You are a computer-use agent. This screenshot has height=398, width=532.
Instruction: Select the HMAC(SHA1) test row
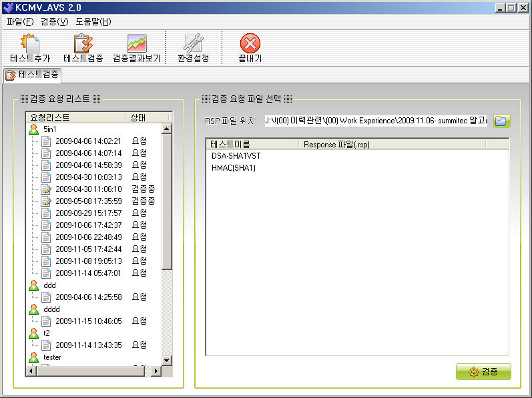[x=234, y=167]
